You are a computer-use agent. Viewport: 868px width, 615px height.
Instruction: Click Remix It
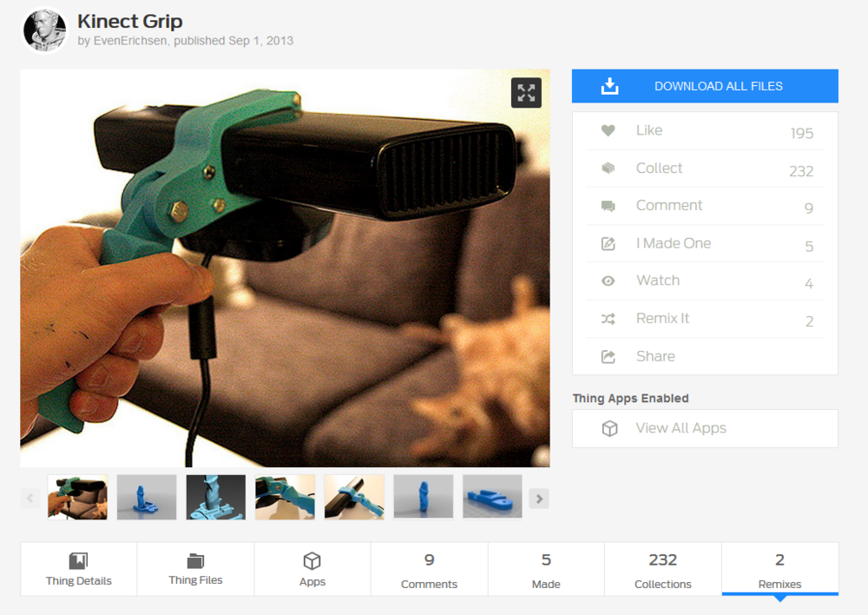click(705, 319)
